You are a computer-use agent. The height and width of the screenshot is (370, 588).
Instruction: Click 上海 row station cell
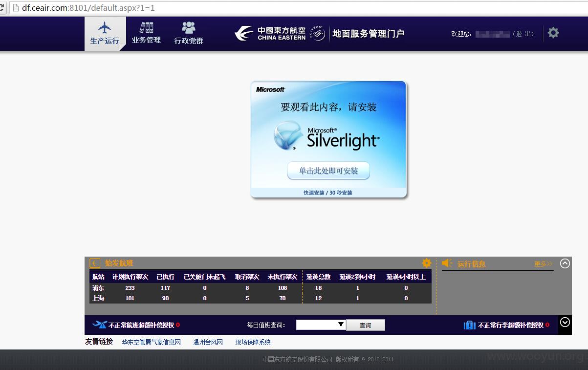click(98, 298)
